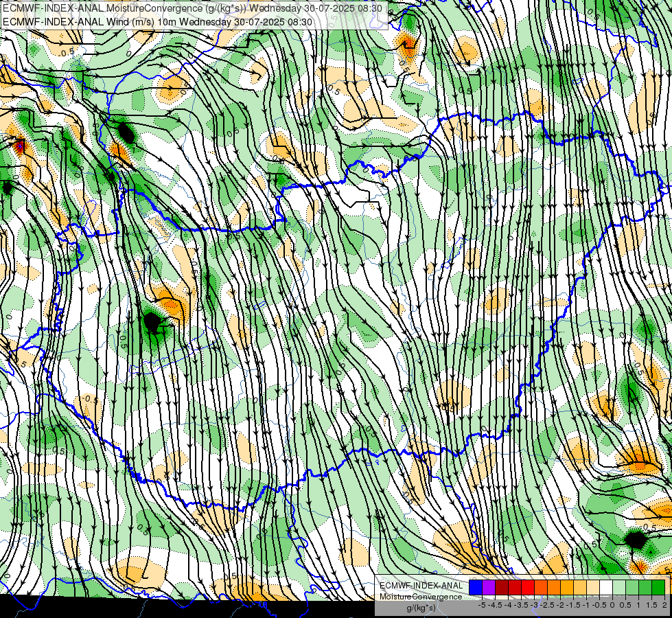
Task: Click the legend label ECMWF-INDEX-ANAL
Action: (x=421, y=586)
